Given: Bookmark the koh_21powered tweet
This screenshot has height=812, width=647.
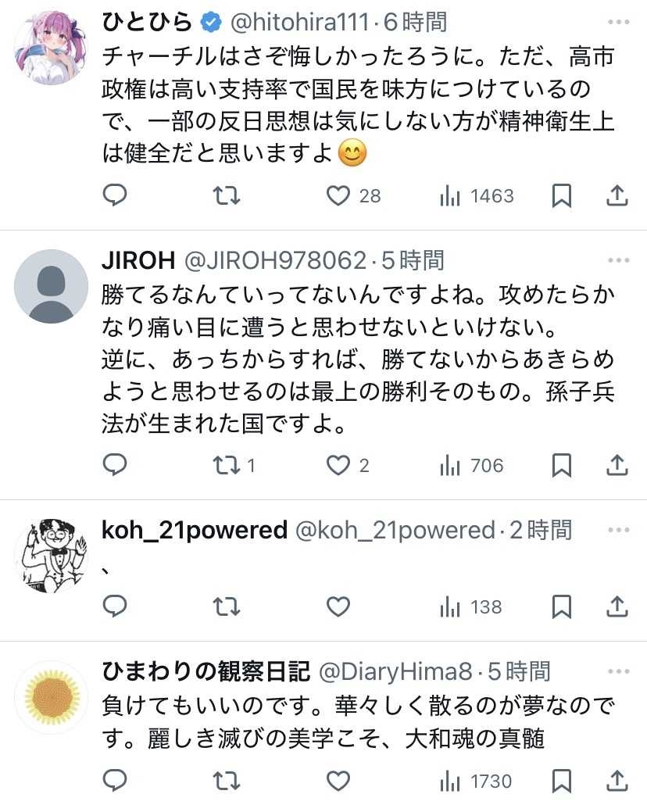Looking at the screenshot, I should pyautogui.click(x=561, y=606).
